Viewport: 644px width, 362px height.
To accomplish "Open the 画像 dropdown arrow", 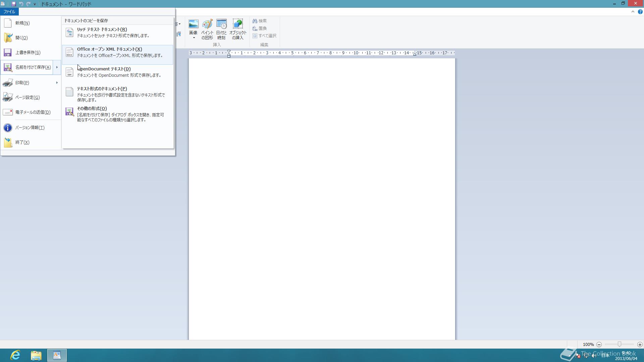I will point(194,38).
